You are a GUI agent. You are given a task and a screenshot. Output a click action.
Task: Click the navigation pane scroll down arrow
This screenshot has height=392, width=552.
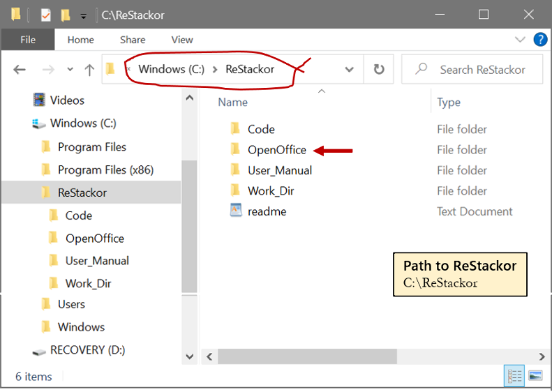point(189,357)
